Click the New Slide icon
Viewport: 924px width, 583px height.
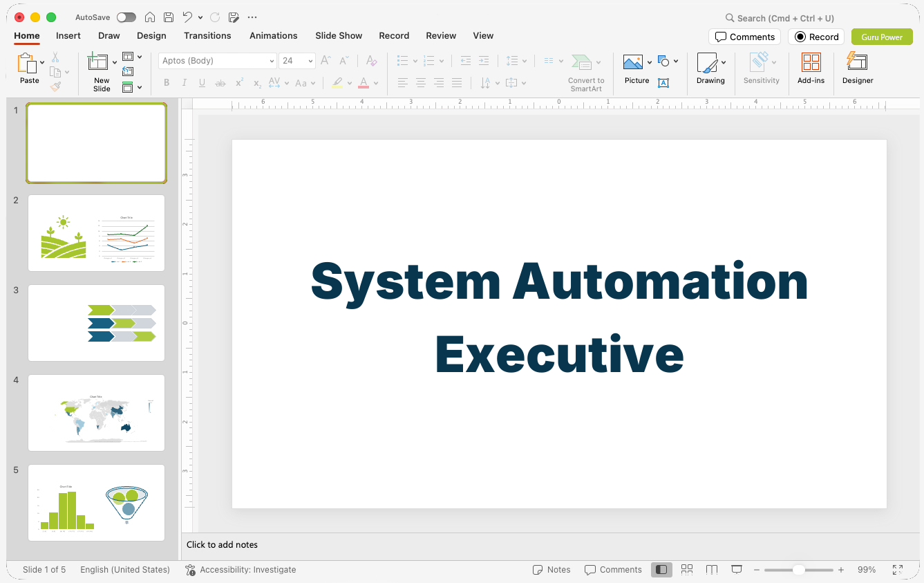tap(98, 62)
